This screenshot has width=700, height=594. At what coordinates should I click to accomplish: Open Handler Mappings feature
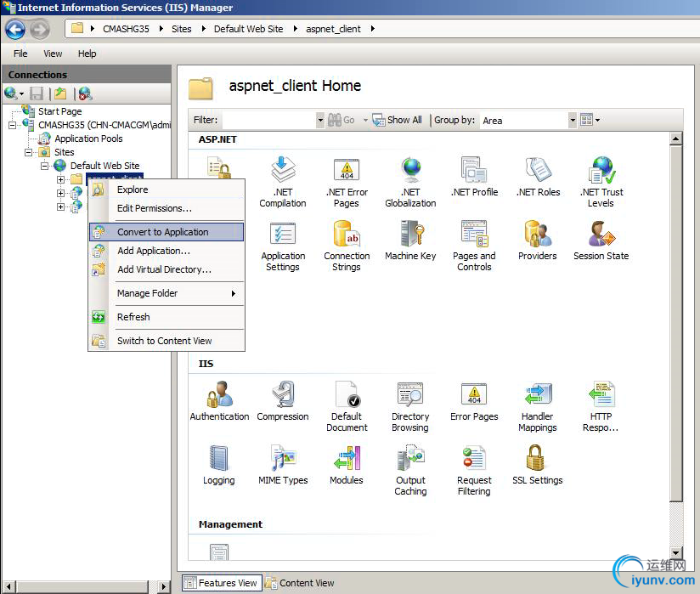point(538,406)
